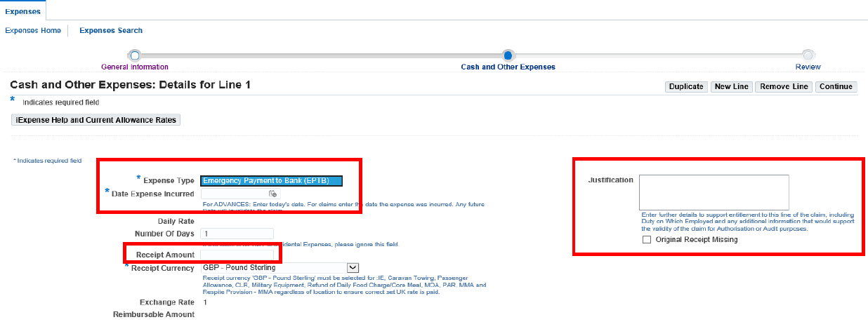Screen dimensions: 868x329
Task: Switch to the Expenses tab
Action: tap(23, 11)
